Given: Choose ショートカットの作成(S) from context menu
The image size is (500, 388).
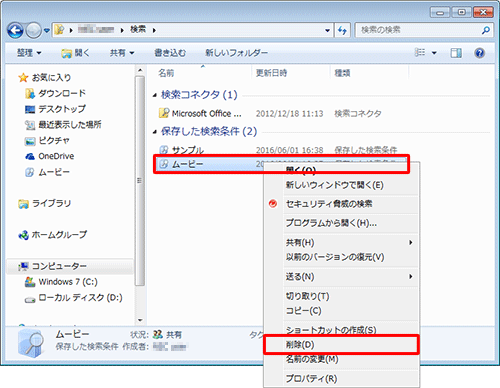Looking at the screenshot, I should 331,330.
